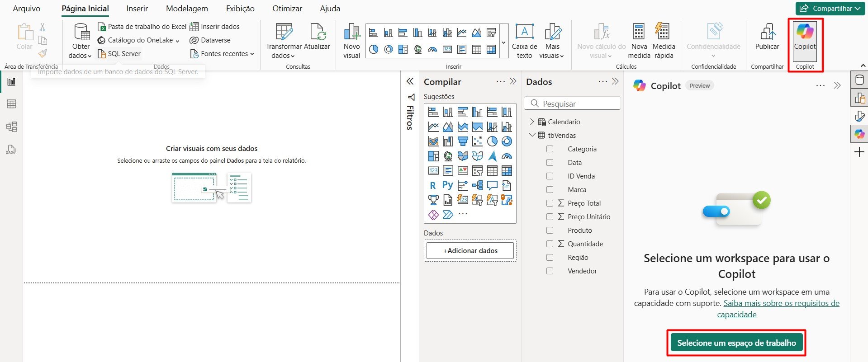Click Inserir dados in the ribbon

[x=214, y=27]
